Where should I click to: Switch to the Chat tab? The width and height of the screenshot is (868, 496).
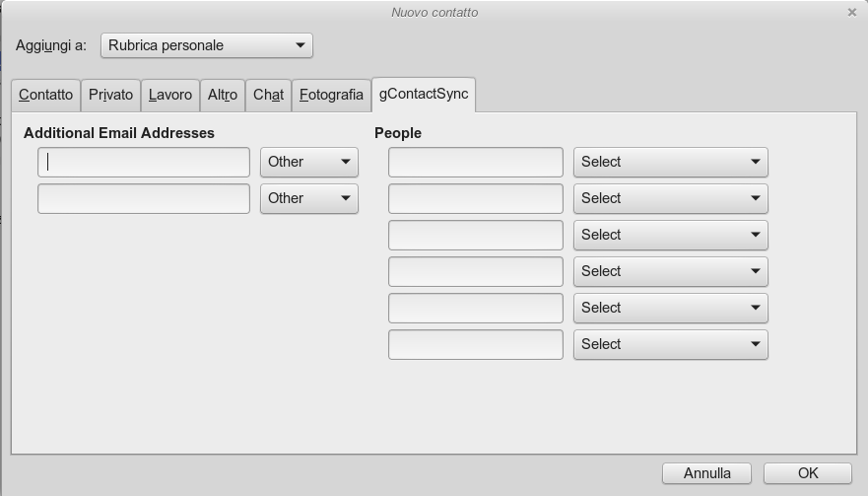[x=269, y=96]
